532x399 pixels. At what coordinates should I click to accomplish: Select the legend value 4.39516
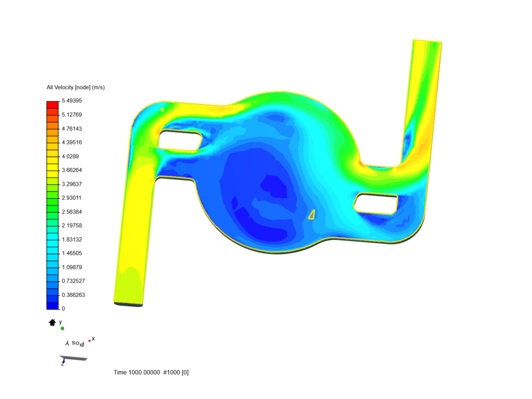point(72,142)
